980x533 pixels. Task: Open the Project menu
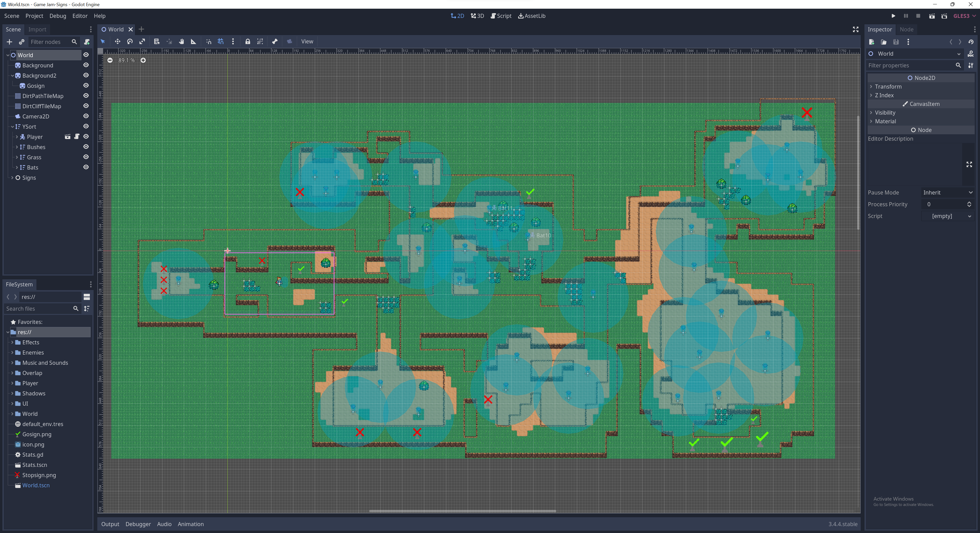(34, 16)
